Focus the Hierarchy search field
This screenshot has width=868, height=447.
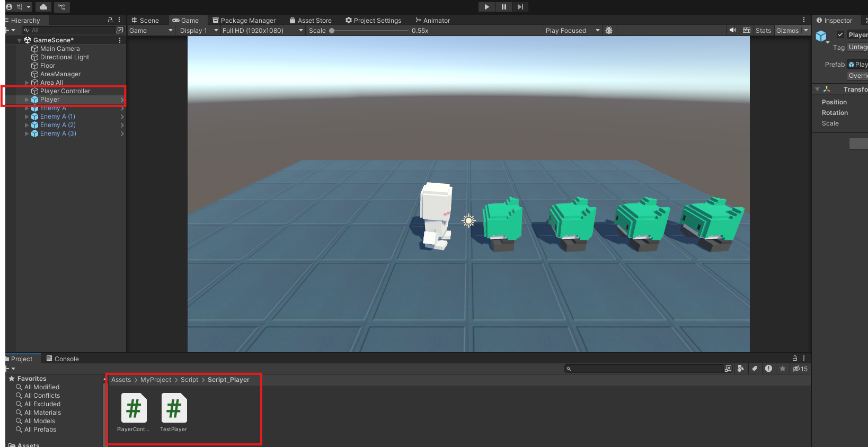pos(68,30)
